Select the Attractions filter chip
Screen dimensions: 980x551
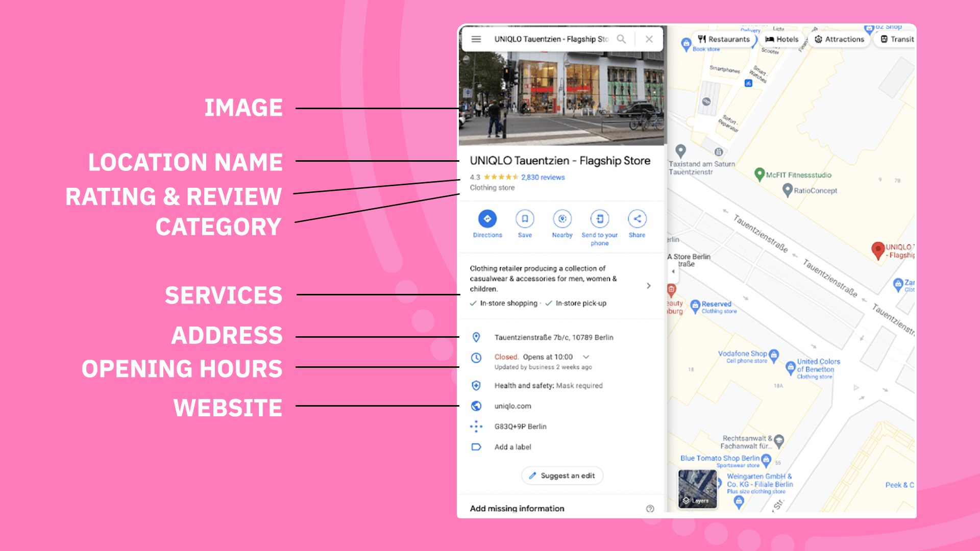click(x=839, y=39)
